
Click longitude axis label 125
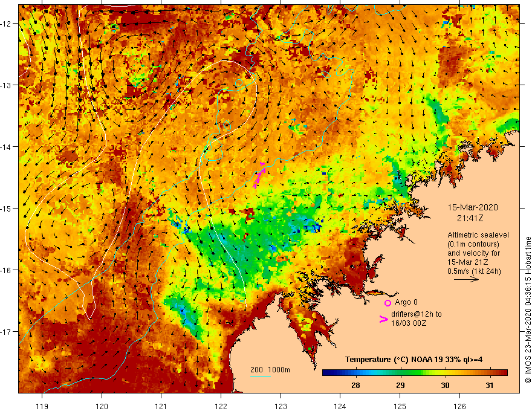(x=400, y=406)
